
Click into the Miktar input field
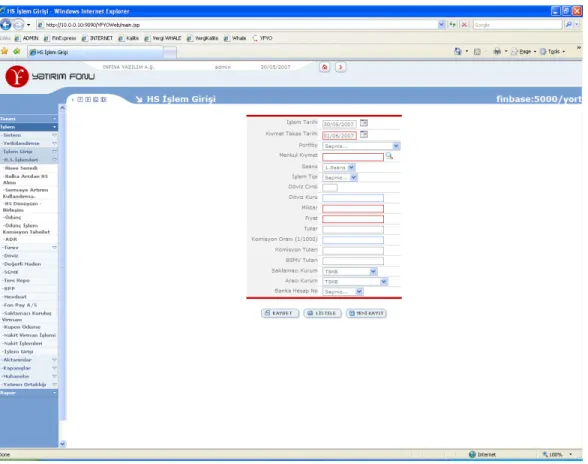[x=353, y=208]
